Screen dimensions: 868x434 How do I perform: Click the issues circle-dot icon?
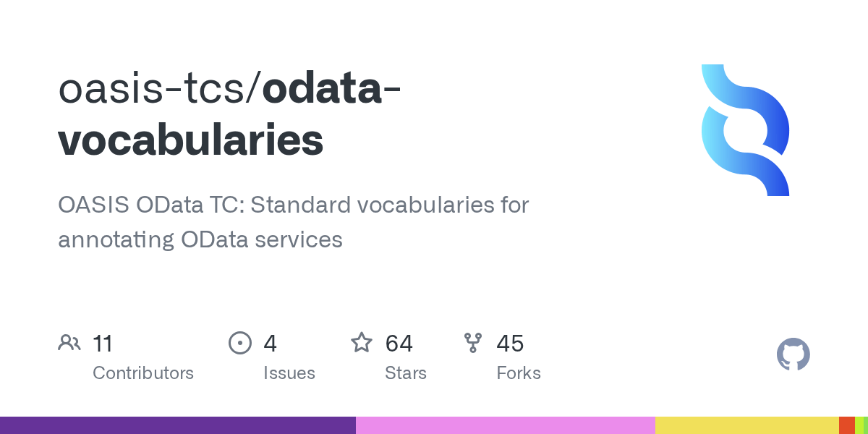(x=239, y=343)
